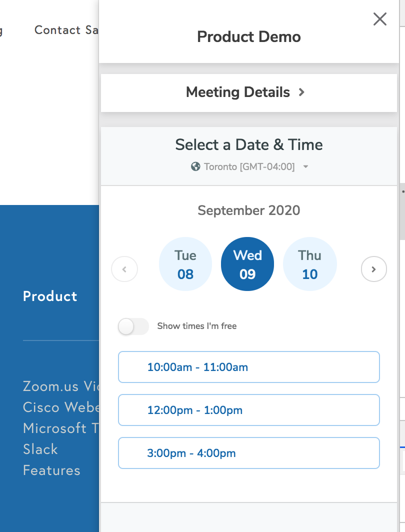Select Thu 10 date
405x532 pixels.
point(310,264)
